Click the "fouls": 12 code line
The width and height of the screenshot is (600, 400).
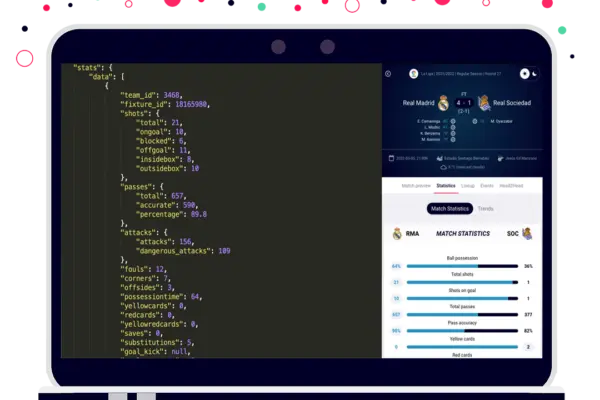(x=143, y=269)
